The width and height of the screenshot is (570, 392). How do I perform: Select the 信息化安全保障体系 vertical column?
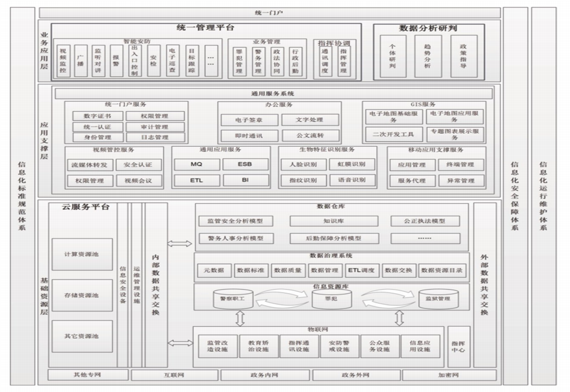[x=515, y=196]
